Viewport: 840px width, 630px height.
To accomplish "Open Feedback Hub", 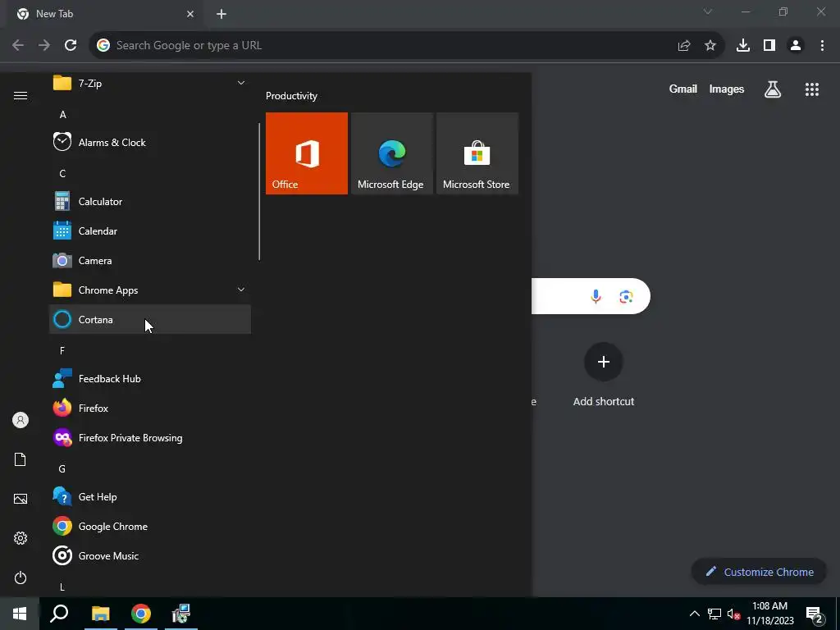I will pyautogui.click(x=150, y=379).
